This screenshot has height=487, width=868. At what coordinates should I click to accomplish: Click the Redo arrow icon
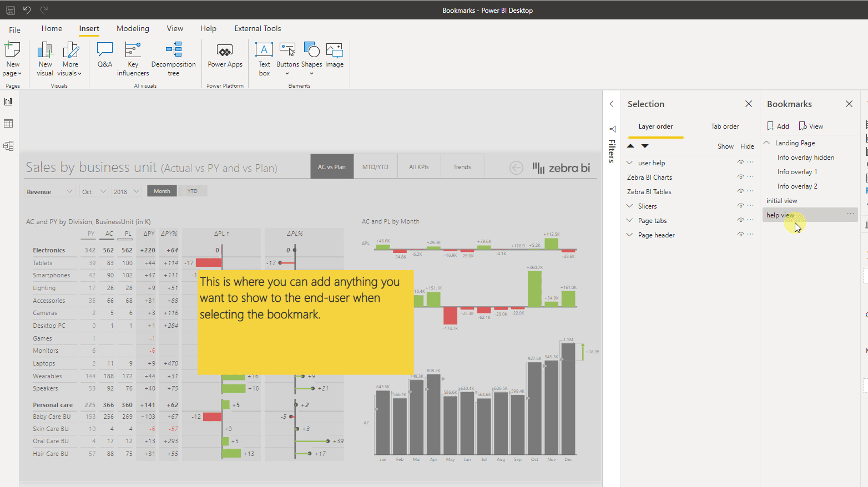coord(44,10)
